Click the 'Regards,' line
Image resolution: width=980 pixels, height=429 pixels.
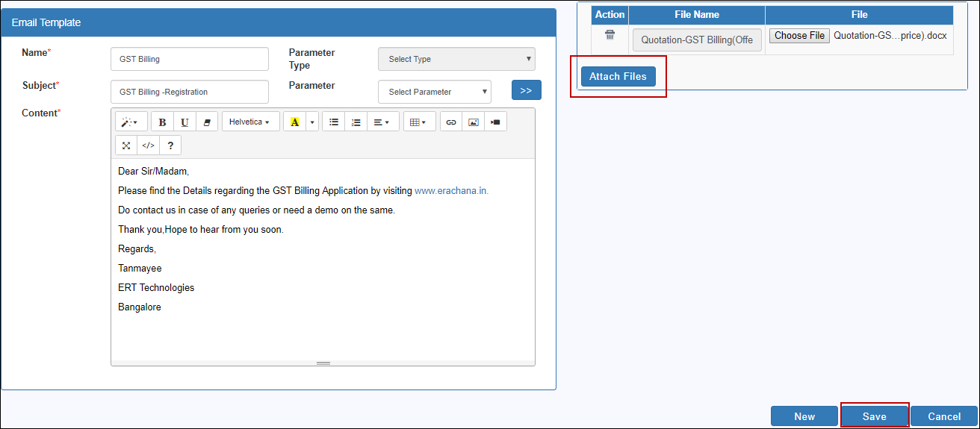point(137,249)
